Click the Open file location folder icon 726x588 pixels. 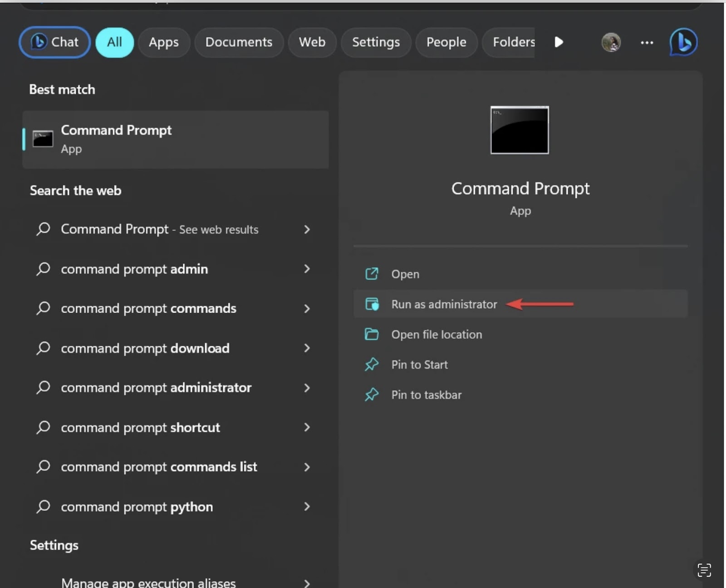[x=372, y=334]
